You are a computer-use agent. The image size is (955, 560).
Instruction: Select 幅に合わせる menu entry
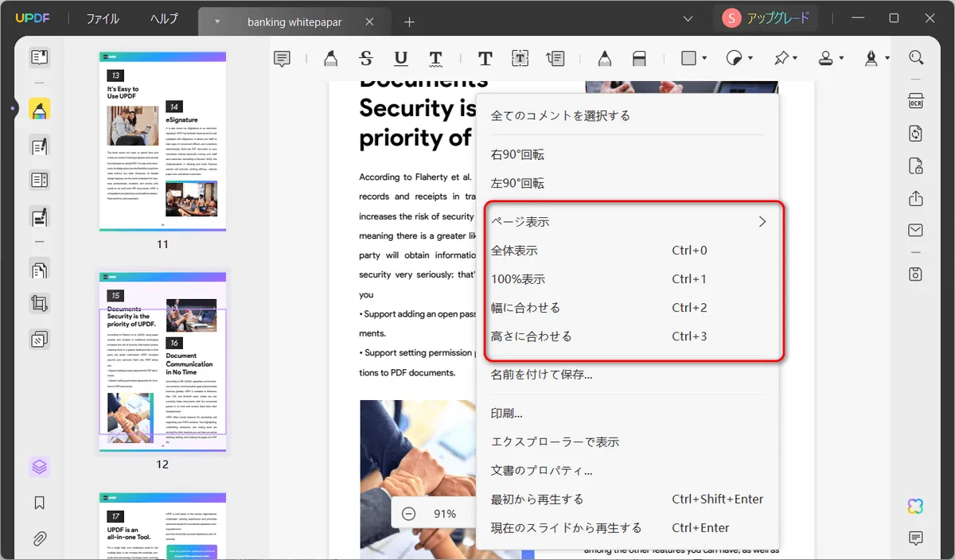(628, 308)
